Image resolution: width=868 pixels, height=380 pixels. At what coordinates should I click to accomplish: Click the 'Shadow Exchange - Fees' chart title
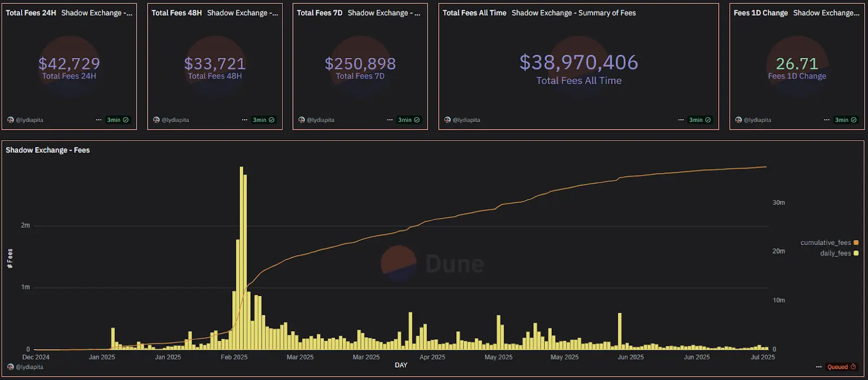tap(48, 150)
